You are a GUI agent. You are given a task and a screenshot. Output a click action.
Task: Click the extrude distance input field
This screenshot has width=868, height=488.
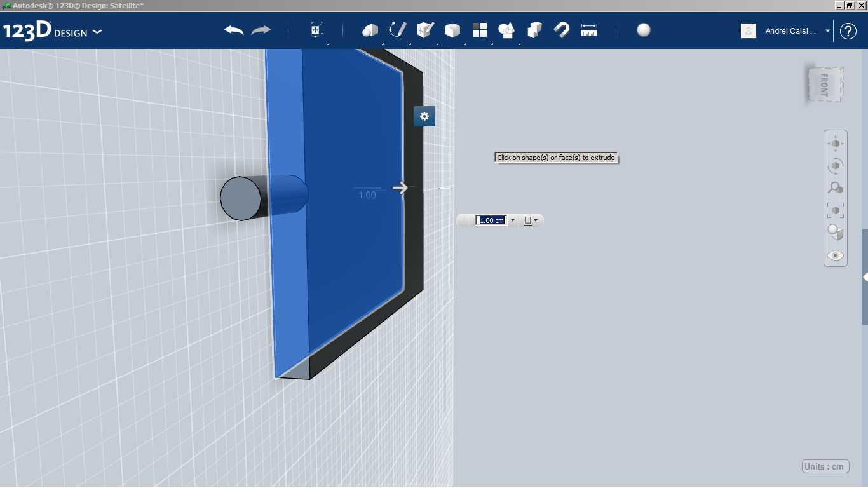pos(491,220)
